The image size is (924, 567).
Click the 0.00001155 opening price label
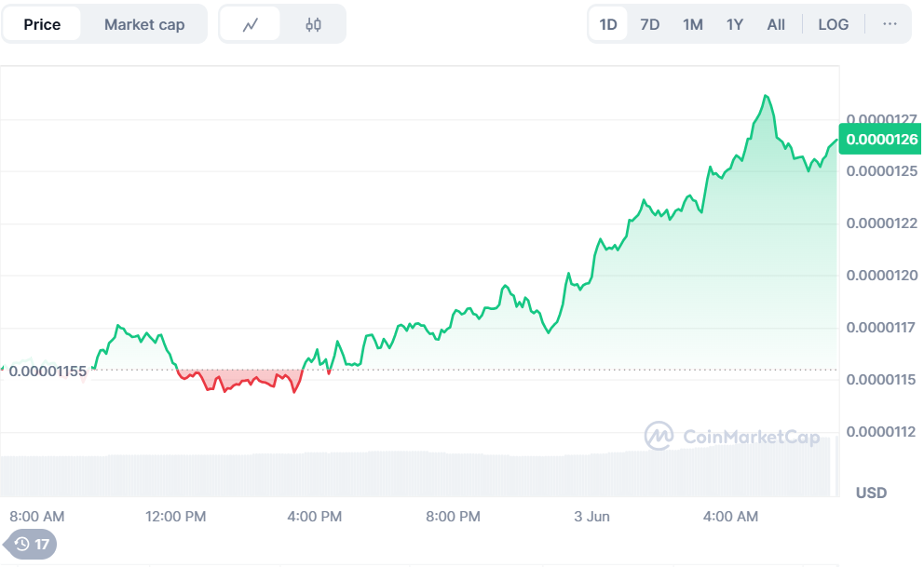[x=47, y=371]
